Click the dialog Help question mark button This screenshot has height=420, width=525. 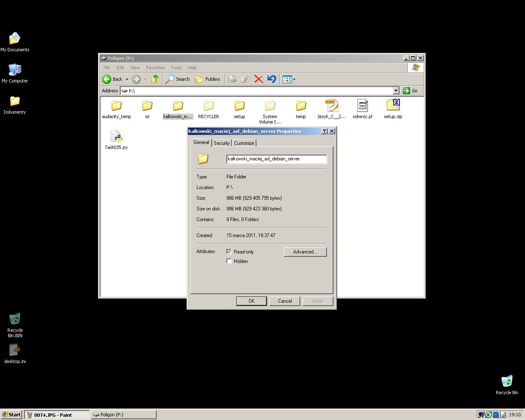pyautogui.click(x=324, y=131)
